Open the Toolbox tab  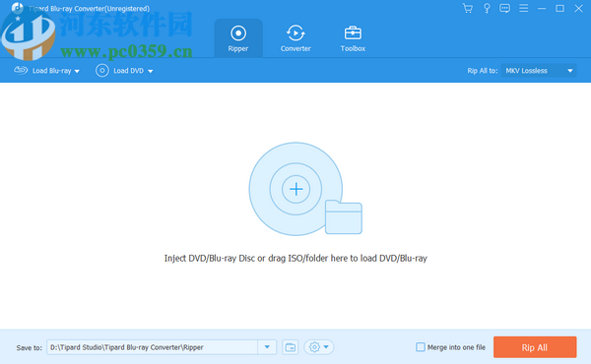pos(353,38)
